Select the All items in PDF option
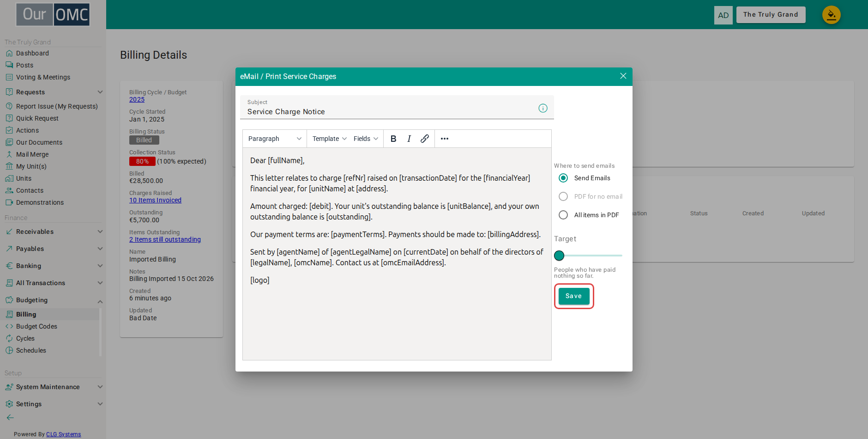 click(563, 215)
